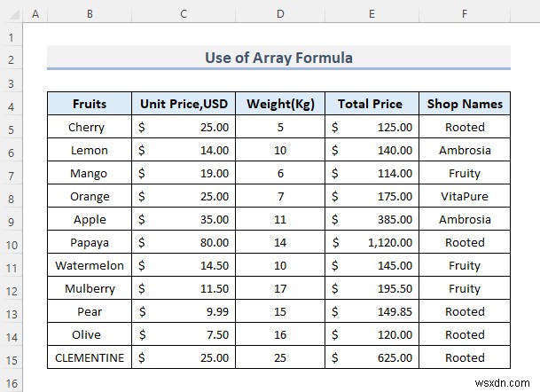Select the CLEMENTINE cell
This screenshot has width=540, height=392.
tap(90, 357)
